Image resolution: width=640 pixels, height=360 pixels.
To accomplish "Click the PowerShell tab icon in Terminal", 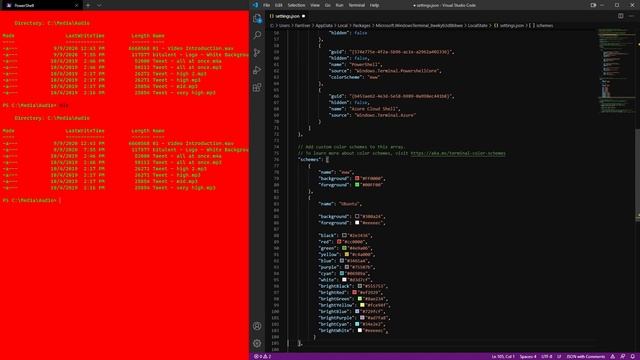I will [x=9, y=5].
